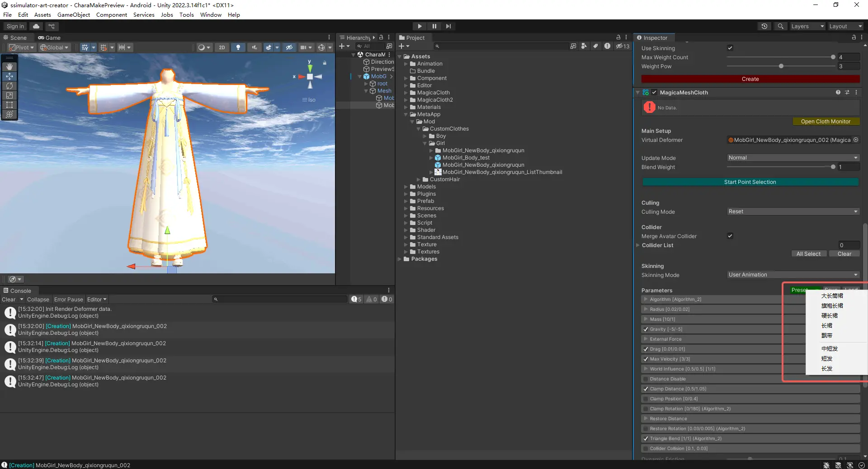Click Open Cloth Monitor button
Screen dimensions: 868x469
pyautogui.click(x=826, y=122)
